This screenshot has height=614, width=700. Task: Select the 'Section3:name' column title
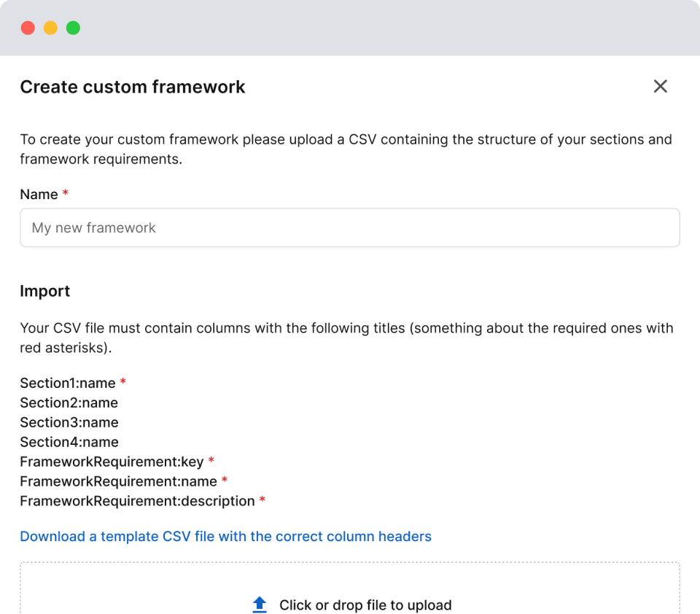[69, 422]
